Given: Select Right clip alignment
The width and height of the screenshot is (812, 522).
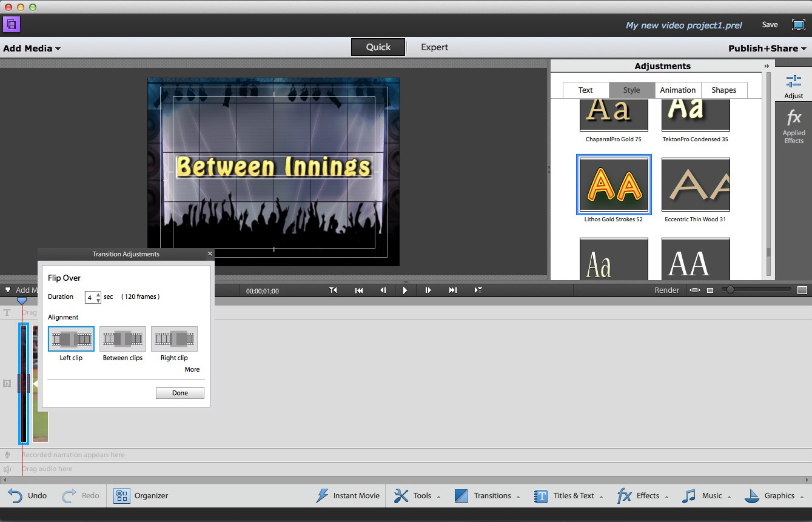Looking at the screenshot, I should (174, 339).
